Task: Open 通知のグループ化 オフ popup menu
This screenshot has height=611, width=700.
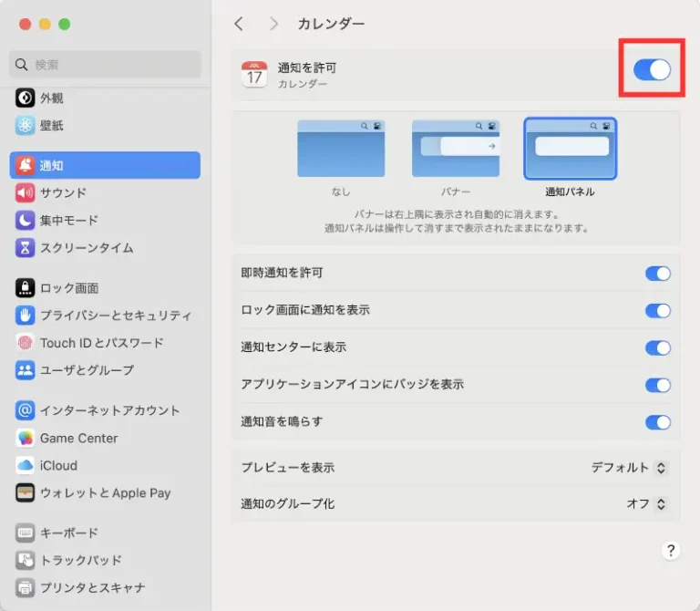Action: click(x=646, y=503)
